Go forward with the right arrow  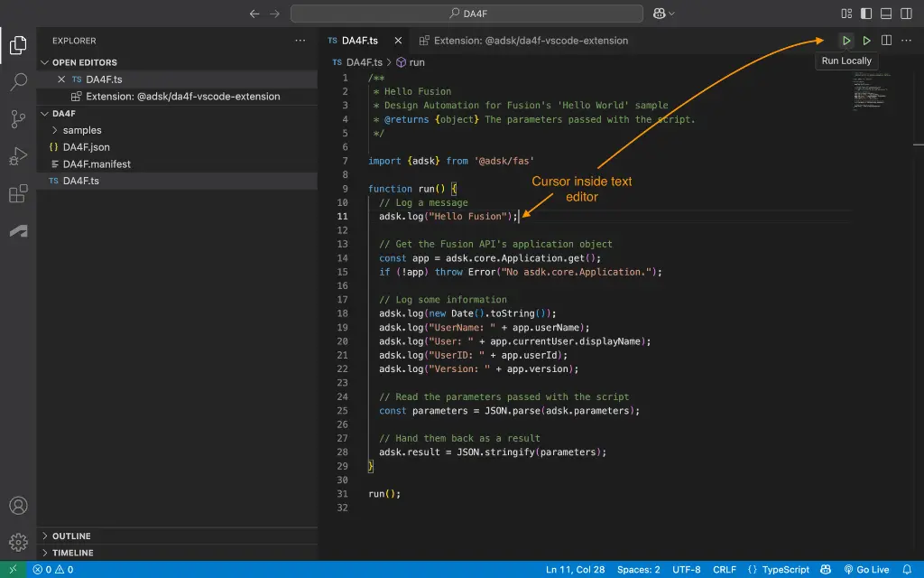[x=274, y=14]
